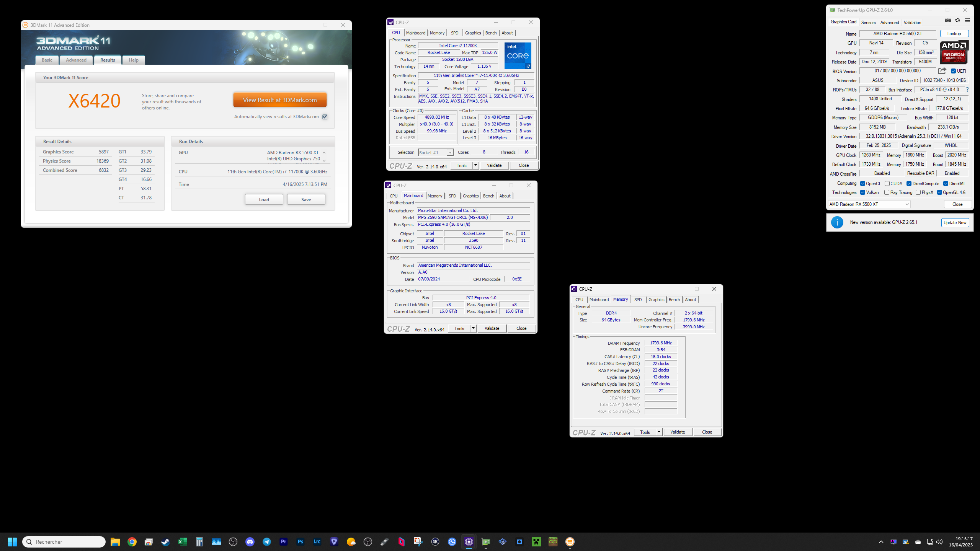The width and height of the screenshot is (980, 551).
Task: Click the Intel Core i7 logo in CPU-Z
Action: (518, 56)
